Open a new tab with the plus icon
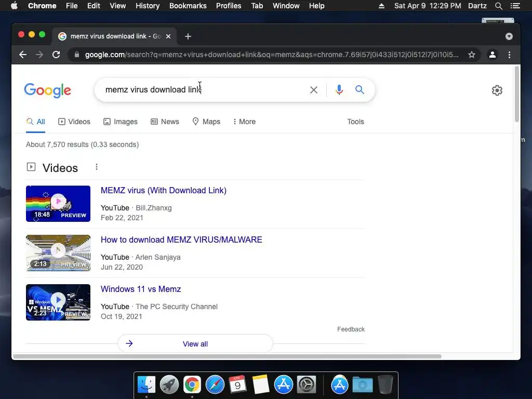 (188, 36)
